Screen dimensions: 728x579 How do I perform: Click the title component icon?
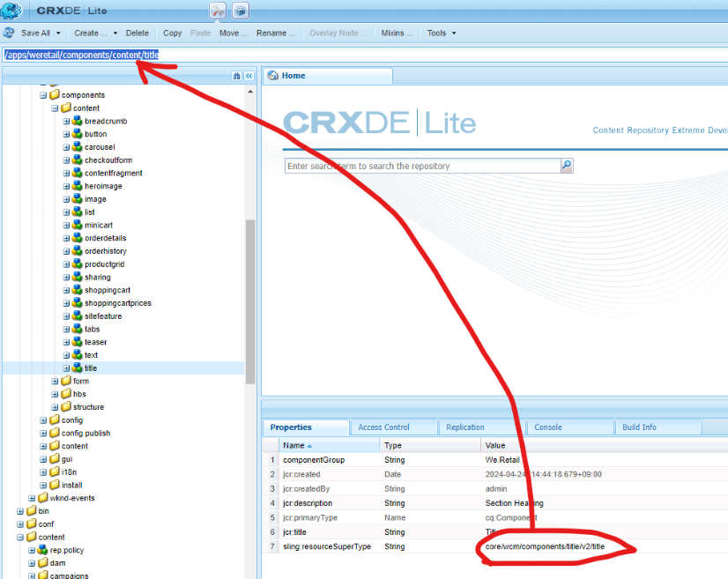tap(77, 367)
